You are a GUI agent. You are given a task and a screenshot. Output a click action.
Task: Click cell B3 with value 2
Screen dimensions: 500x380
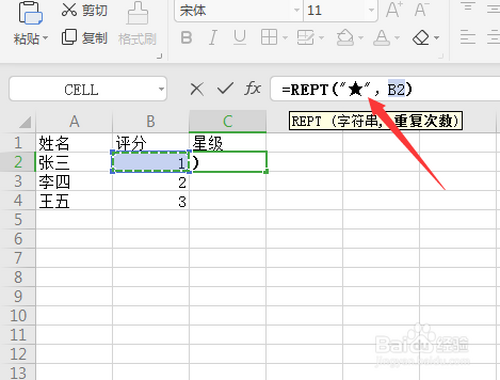(151, 182)
